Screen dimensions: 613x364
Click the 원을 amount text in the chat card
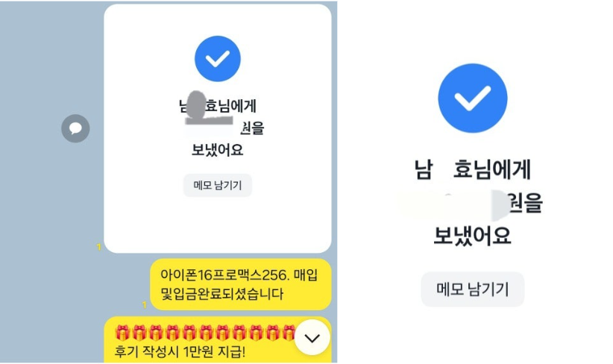coord(253,128)
